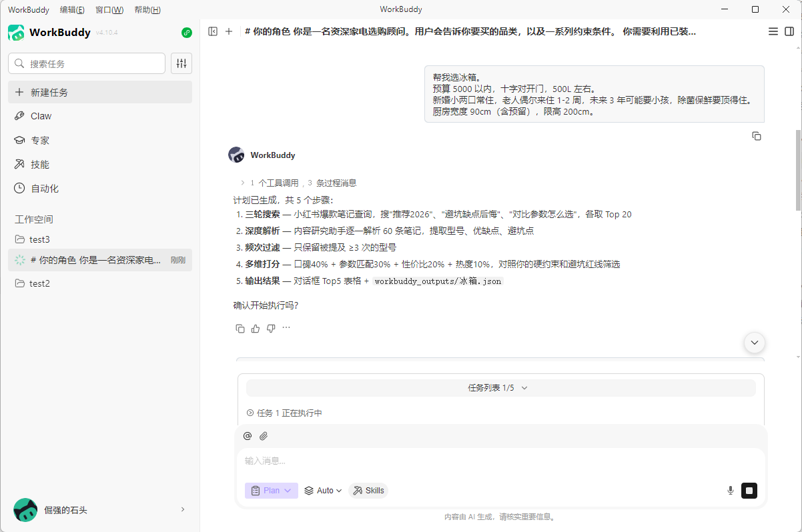802x532 pixels.
Task: Open the 编辑 menu
Action: pyautogui.click(x=72, y=9)
